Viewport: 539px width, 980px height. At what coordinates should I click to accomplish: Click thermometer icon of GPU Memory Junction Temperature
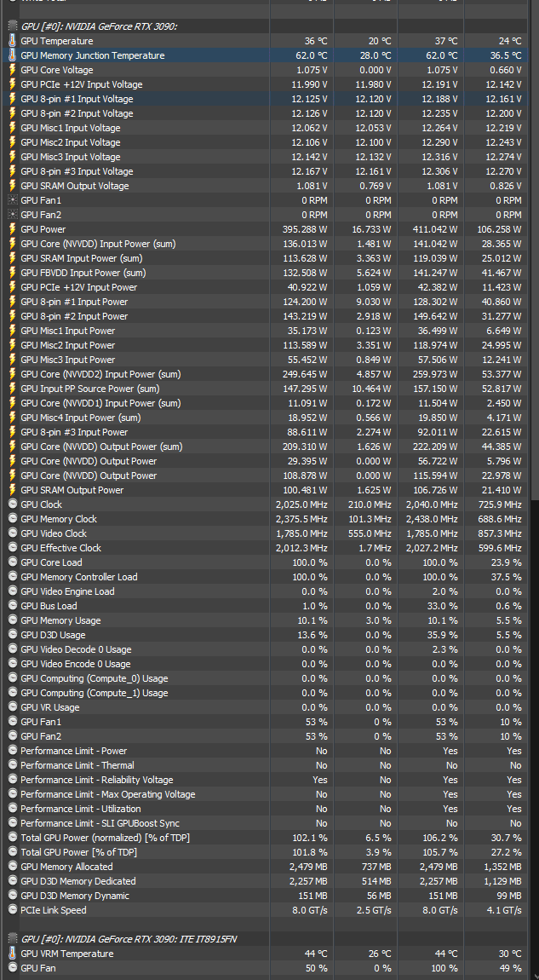(13, 55)
